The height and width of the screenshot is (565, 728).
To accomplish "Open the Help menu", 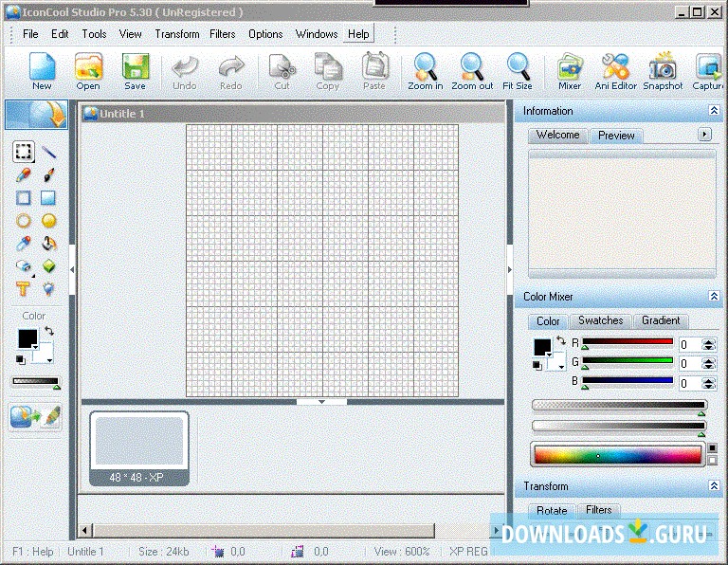I will [358, 34].
